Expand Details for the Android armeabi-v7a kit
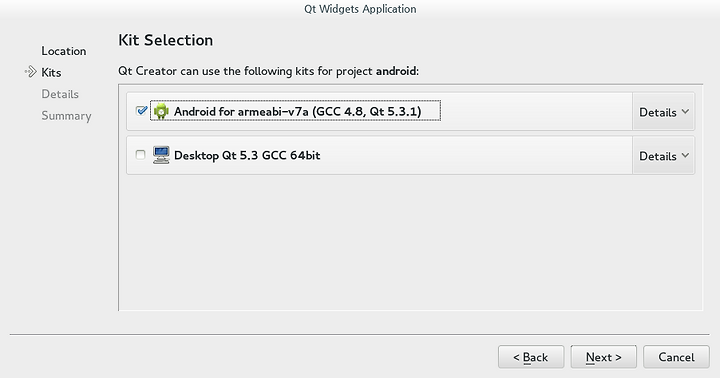Image resolution: width=720 pixels, height=378 pixels. click(x=664, y=112)
